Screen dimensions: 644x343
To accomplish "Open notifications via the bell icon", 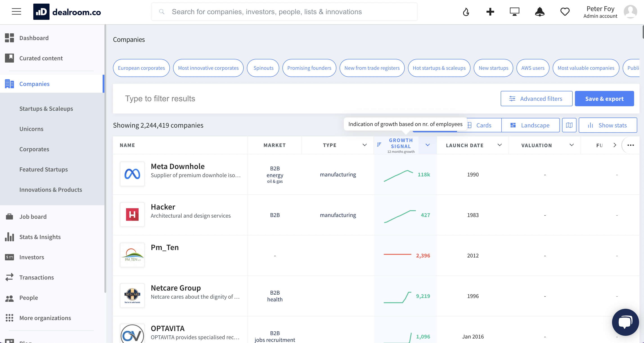I will click(x=540, y=11).
